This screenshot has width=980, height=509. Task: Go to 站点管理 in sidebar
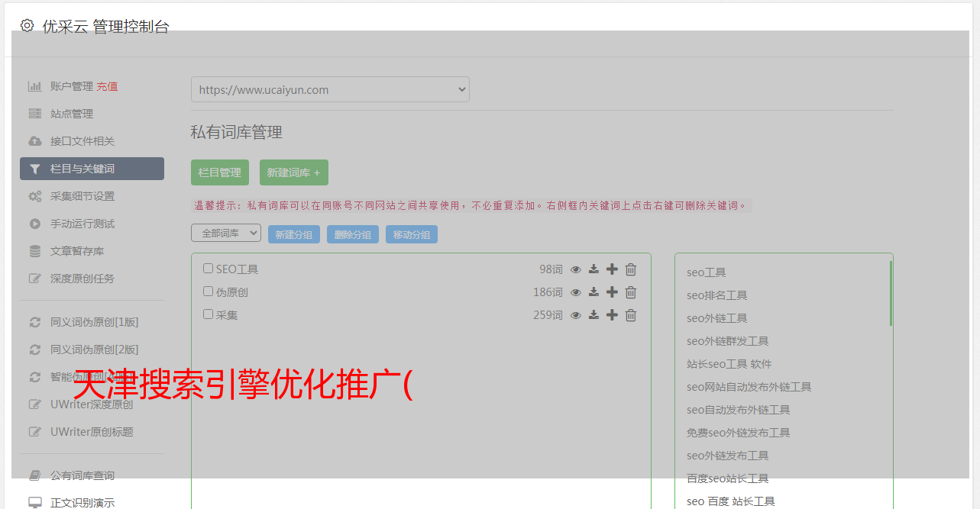click(72, 114)
